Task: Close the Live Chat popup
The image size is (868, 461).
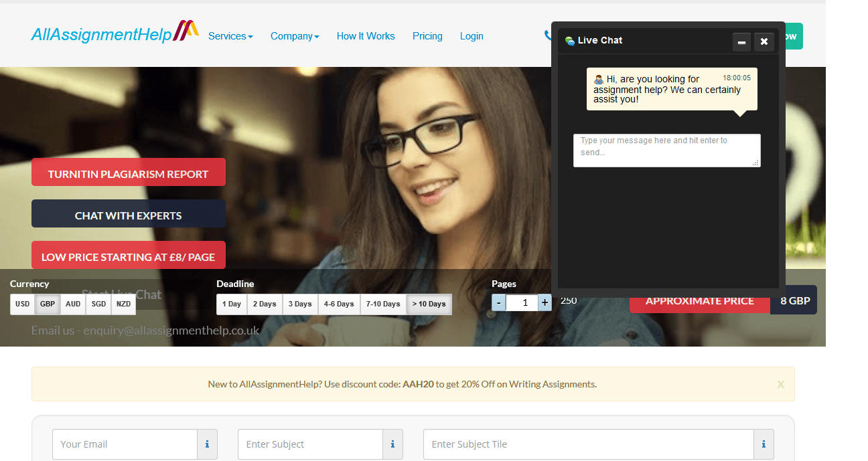Action: (764, 41)
